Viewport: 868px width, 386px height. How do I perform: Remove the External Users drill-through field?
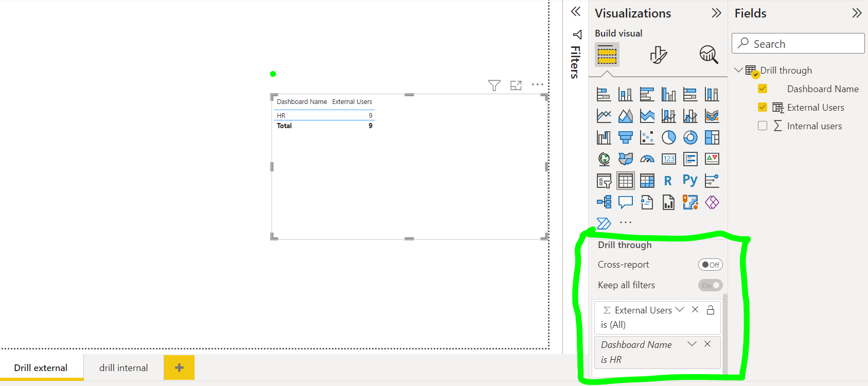(695, 309)
